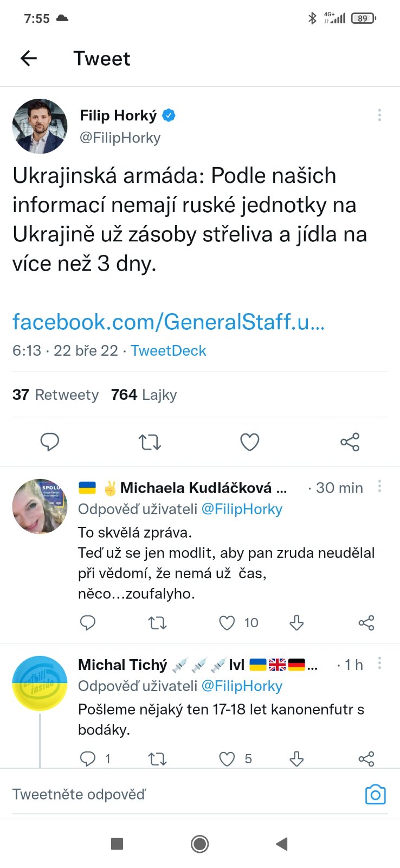Open three-dot menu on Filip Horký's tweet
Viewport: 400px width, 868px height.
coord(379,115)
